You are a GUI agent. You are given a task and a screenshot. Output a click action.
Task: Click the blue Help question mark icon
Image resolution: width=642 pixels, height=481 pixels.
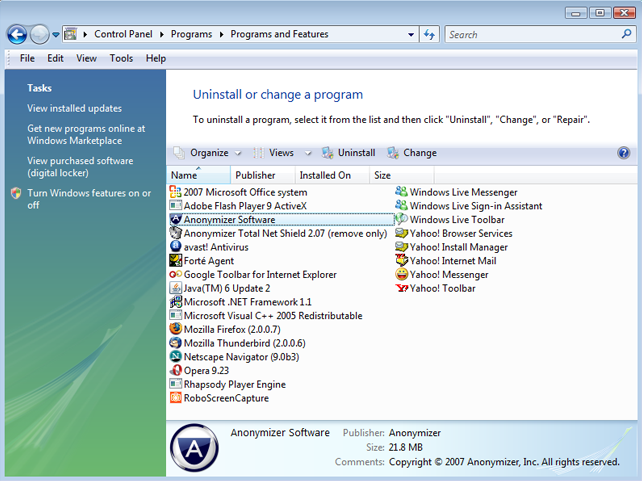click(623, 153)
